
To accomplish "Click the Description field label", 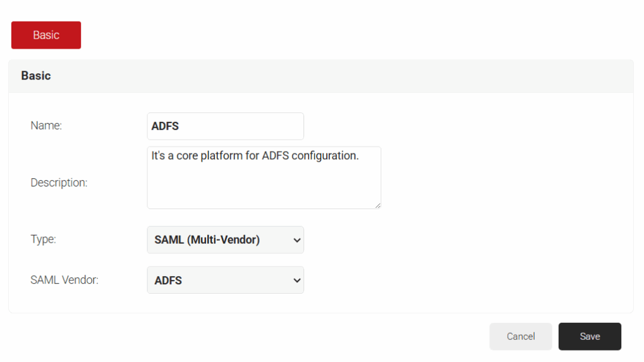I will tap(59, 183).
